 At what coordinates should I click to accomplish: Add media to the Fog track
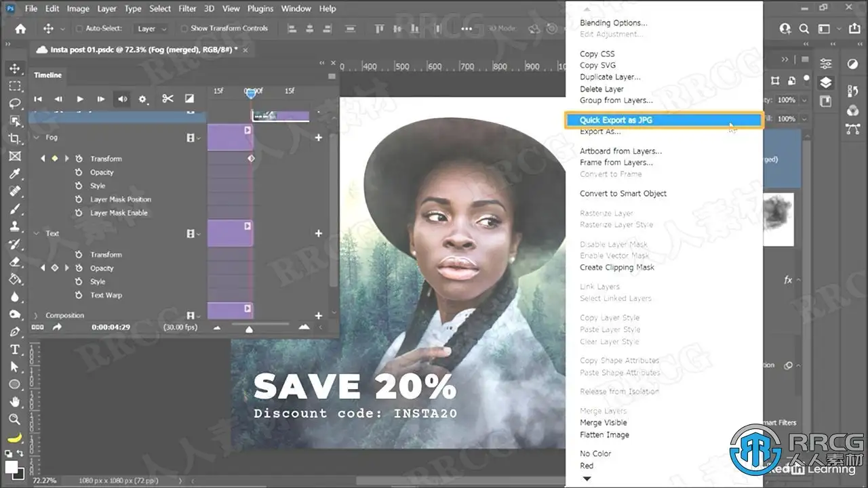[x=318, y=138]
